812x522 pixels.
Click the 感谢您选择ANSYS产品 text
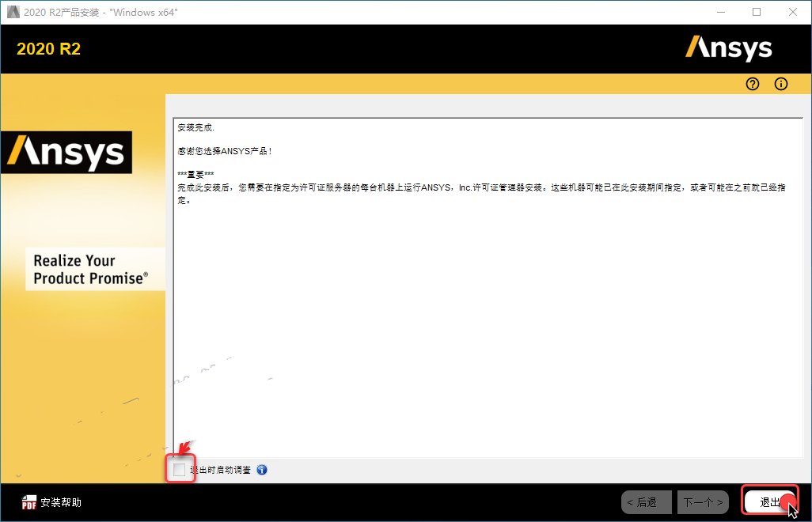224,151
